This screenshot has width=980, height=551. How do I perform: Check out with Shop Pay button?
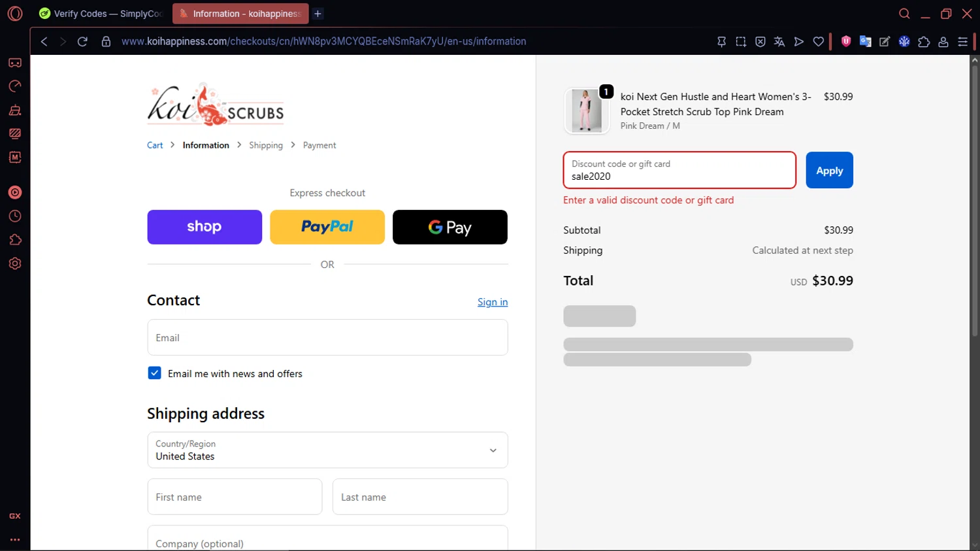(x=204, y=227)
